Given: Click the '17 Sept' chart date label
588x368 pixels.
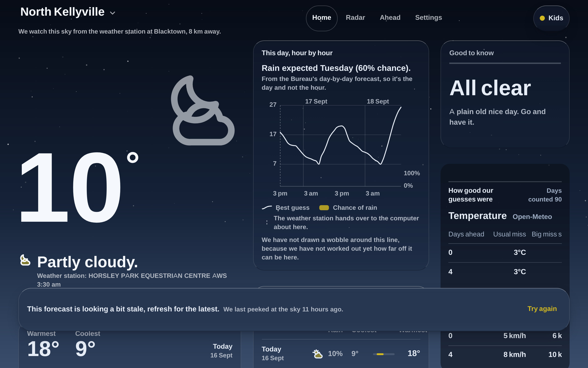Looking at the screenshot, I should (x=316, y=101).
